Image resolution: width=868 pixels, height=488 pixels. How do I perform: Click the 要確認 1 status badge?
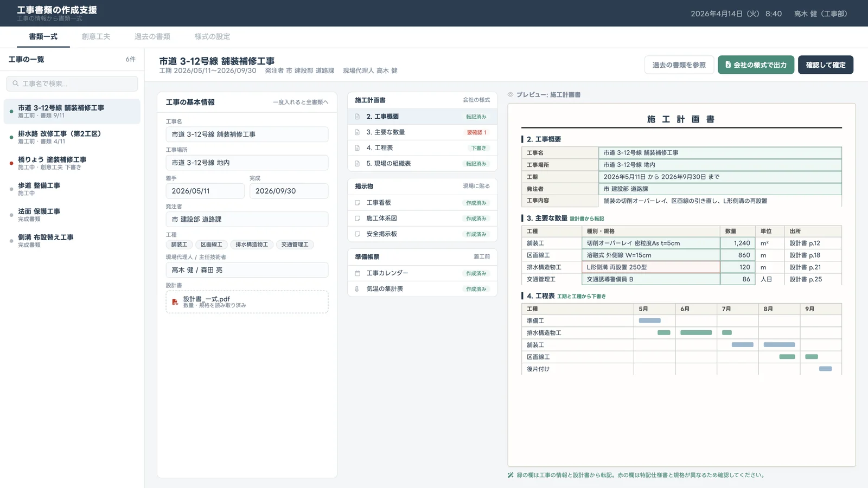point(476,132)
